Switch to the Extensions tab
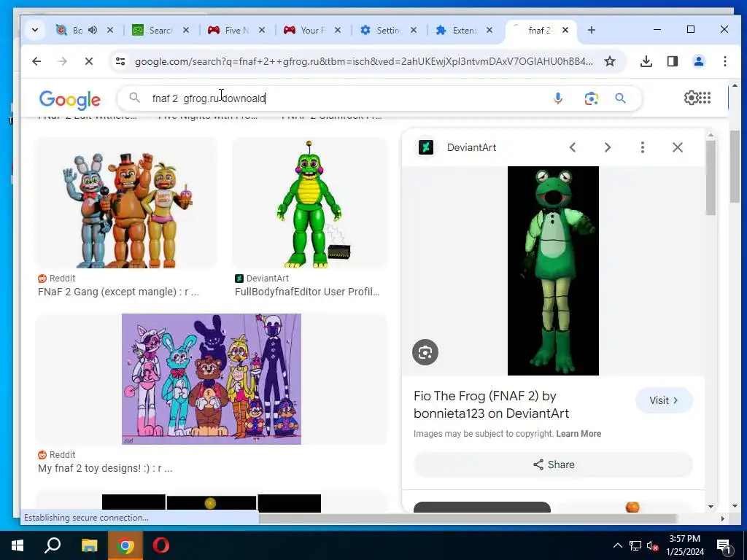The height and width of the screenshot is (560, 747). pos(463,30)
